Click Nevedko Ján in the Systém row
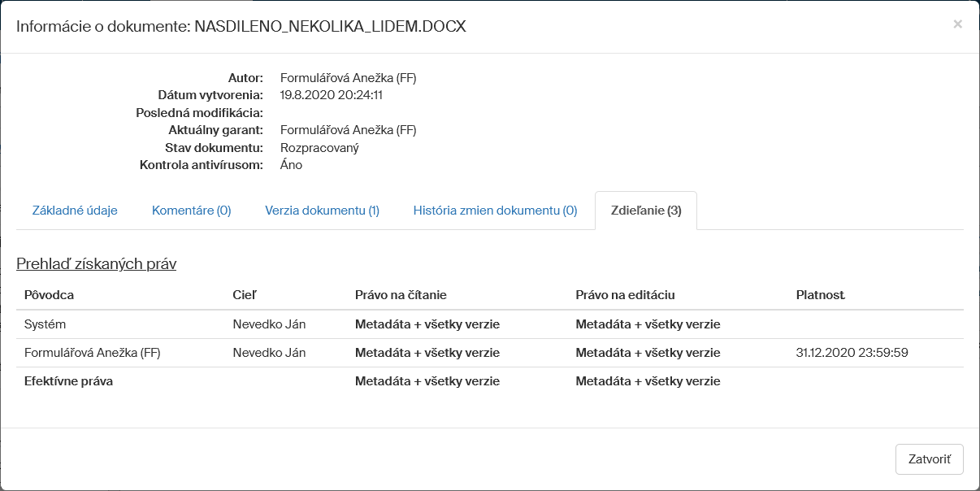 (x=269, y=324)
